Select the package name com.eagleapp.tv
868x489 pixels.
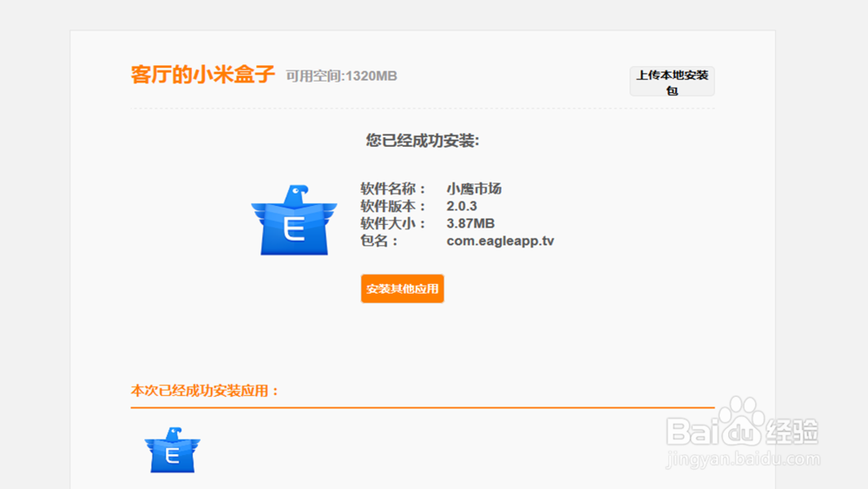501,241
